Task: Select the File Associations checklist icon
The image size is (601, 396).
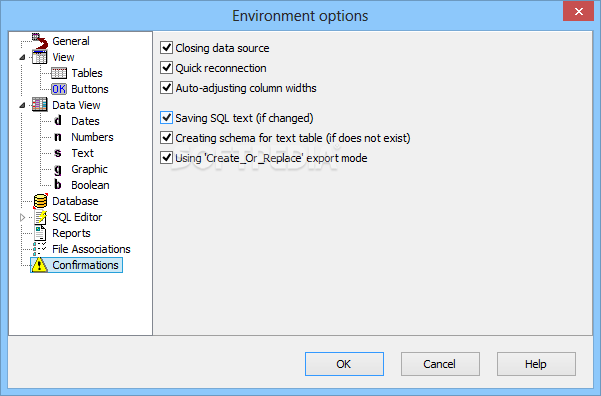Action: click(x=40, y=249)
